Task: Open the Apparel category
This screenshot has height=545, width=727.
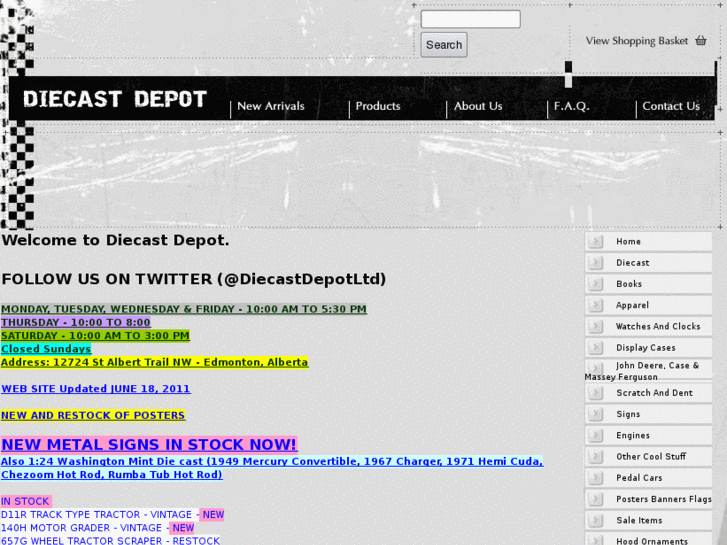Action: point(648,305)
